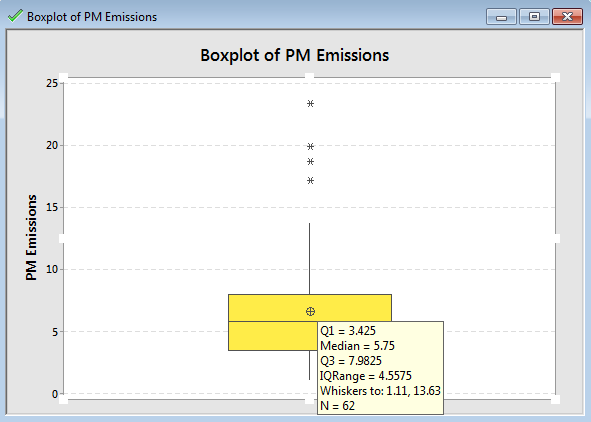This screenshot has width=591, height=422.
Task: Close the Boxplot of PM Emissions window
Action: (567, 17)
